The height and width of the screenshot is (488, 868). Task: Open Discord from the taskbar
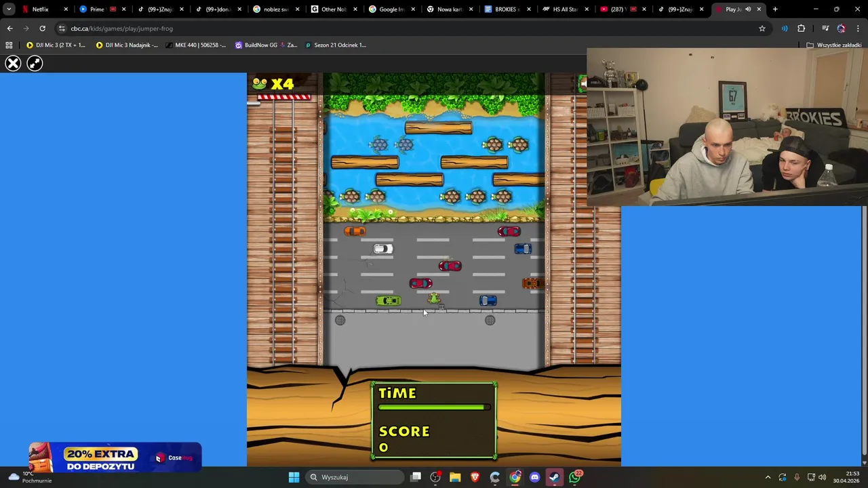point(534,477)
